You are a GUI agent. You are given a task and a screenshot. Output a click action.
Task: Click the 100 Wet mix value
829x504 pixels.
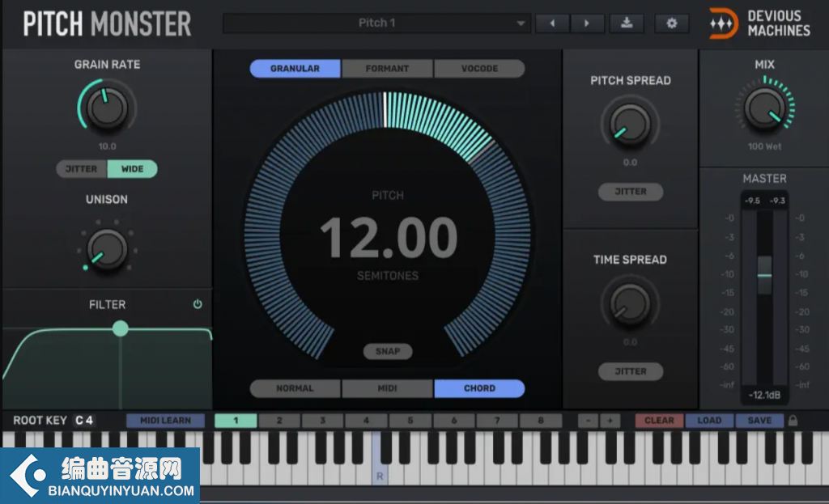pos(764,146)
